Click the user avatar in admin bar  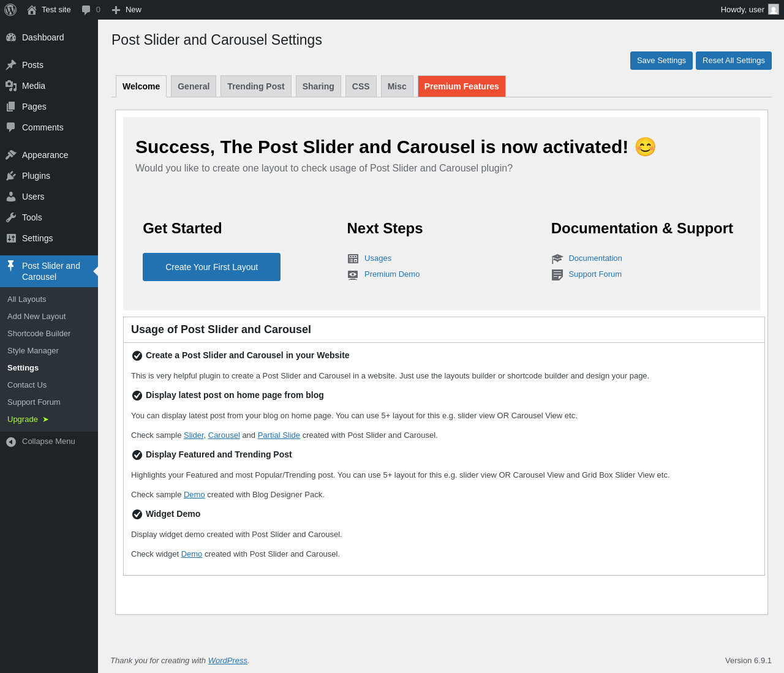[774, 10]
